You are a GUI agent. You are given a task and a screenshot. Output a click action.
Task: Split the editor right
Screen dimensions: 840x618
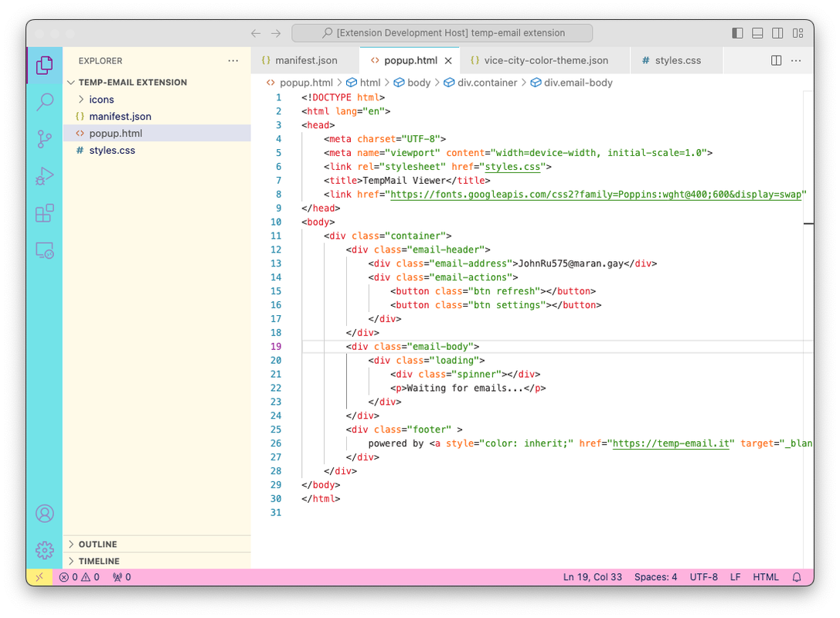(777, 60)
